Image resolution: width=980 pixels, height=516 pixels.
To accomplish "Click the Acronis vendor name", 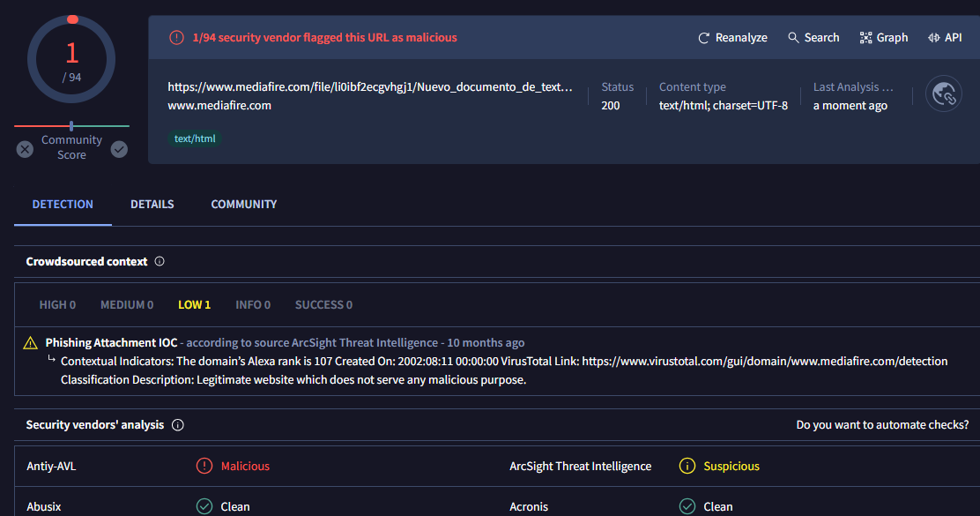I will pos(529,506).
